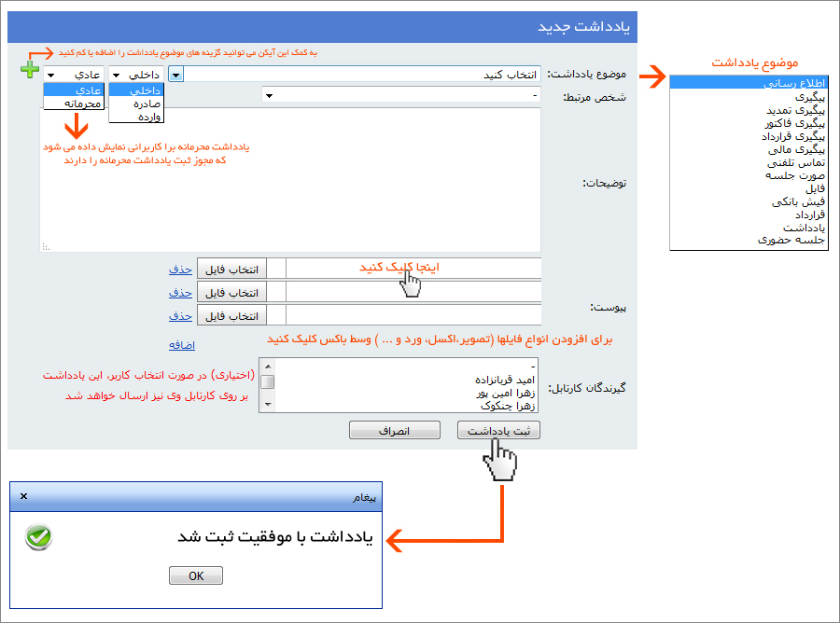Click the ثبت یادداشت button
This screenshot has height=623, width=840.
[x=498, y=430]
